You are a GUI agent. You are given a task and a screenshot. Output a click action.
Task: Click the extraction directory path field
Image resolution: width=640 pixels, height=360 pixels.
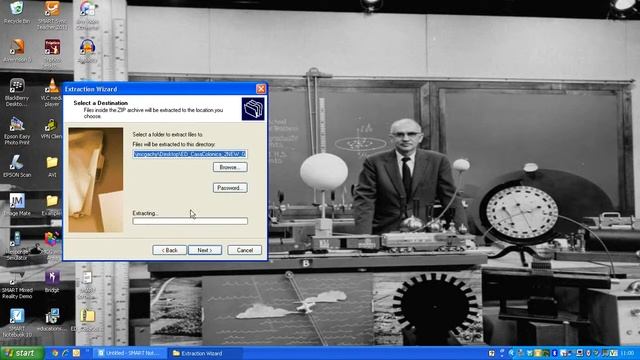pyautogui.click(x=190, y=154)
